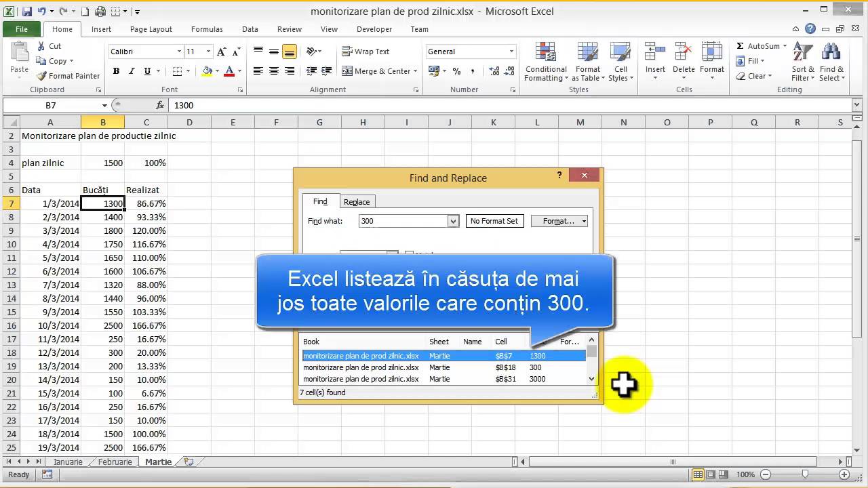Expand the Name Box dropdown arrow

pos(104,105)
